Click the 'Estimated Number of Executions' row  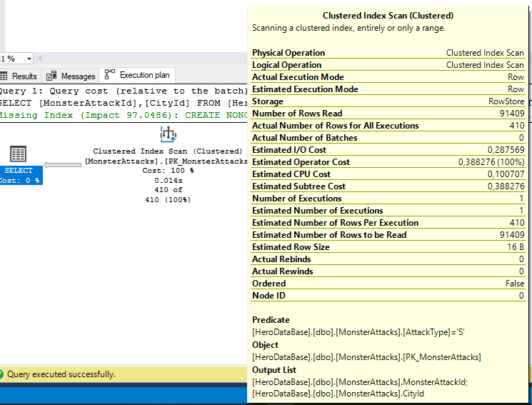(388, 211)
